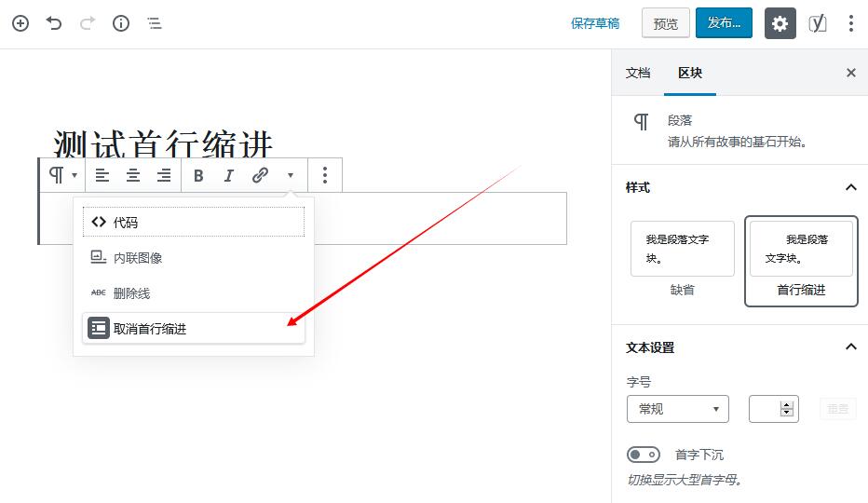868x503 pixels.
Task: Open the block navigation list icon
Action: click(155, 23)
